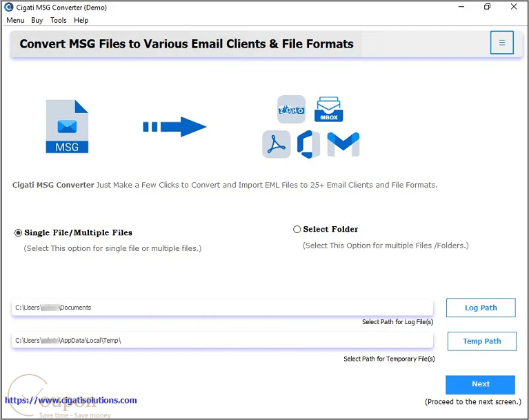Close the Cigati MSG Converter window
The width and height of the screenshot is (529, 420).
point(514,7)
